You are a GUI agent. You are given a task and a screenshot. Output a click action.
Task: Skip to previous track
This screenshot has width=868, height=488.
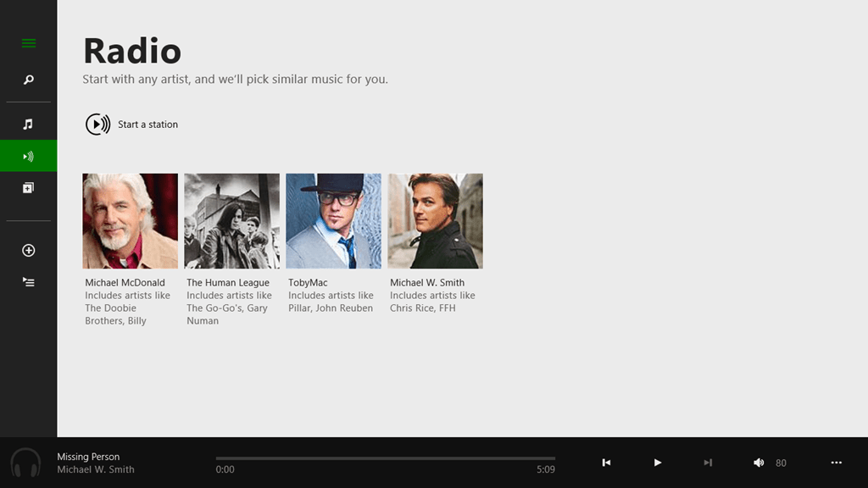[606, 463]
